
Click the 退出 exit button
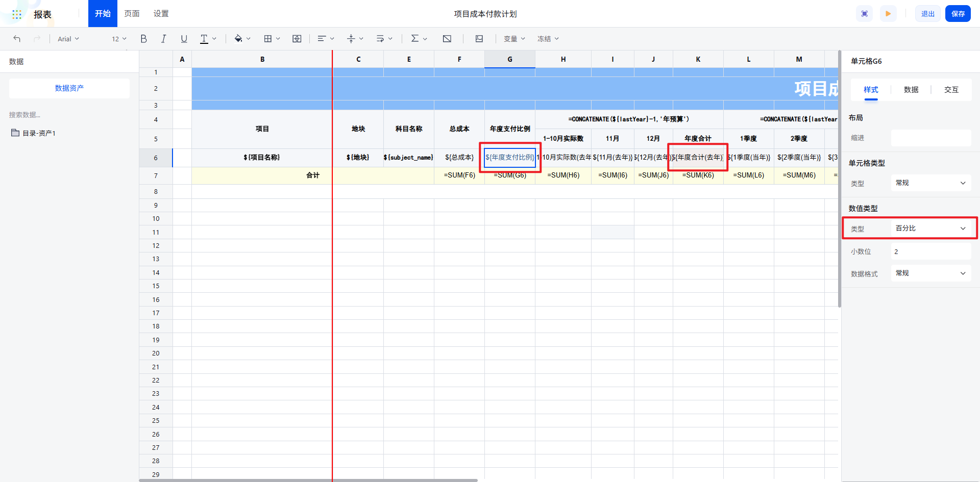927,14
